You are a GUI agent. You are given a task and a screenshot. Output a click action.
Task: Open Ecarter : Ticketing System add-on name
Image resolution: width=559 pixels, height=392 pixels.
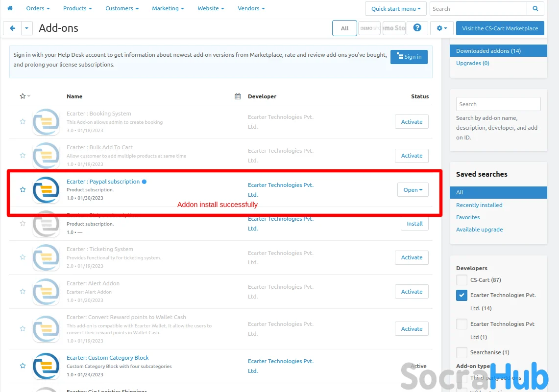(x=100, y=249)
